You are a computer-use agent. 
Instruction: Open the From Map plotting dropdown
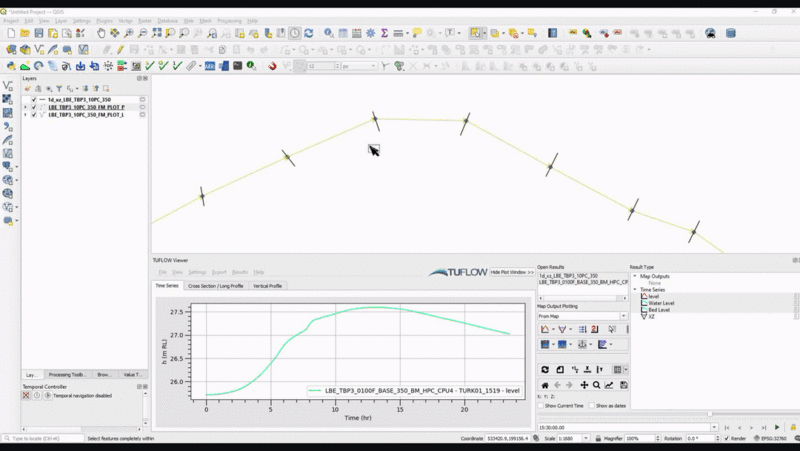coord(581,316)
